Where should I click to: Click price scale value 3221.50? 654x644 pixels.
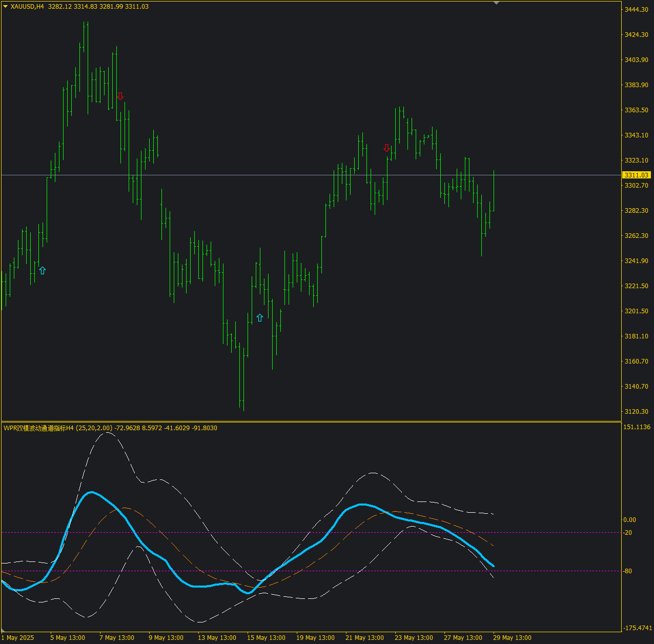pyautogui.click(x=636, y=286)
